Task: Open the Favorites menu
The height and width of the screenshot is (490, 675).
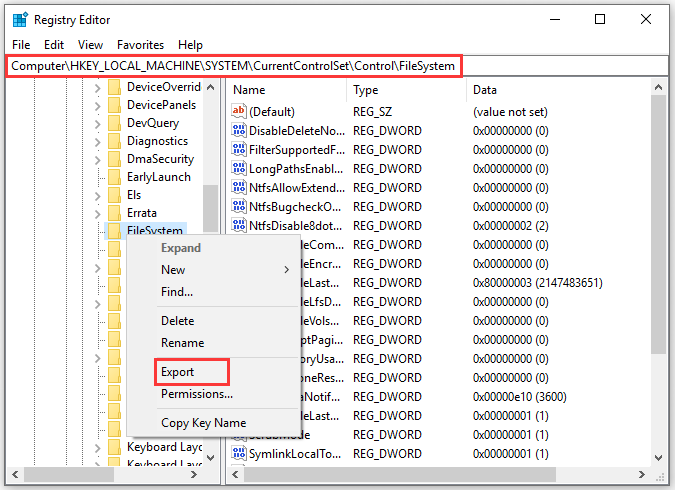Action: click(140, 45)
